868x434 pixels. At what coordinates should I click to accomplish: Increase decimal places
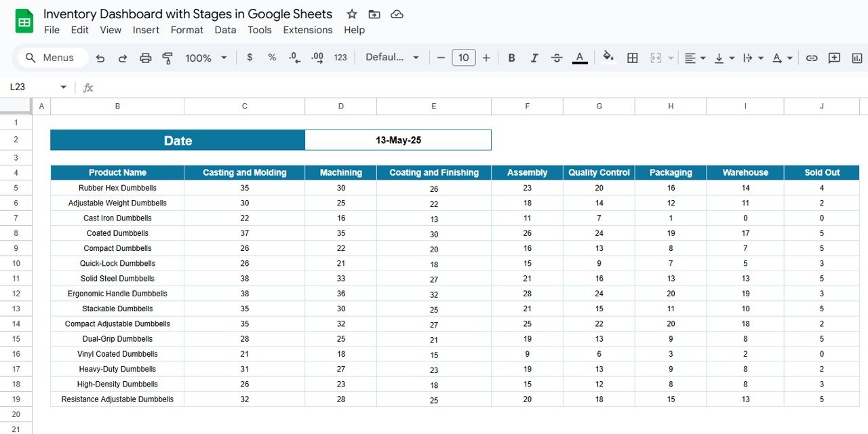click(x=317, y=58)
